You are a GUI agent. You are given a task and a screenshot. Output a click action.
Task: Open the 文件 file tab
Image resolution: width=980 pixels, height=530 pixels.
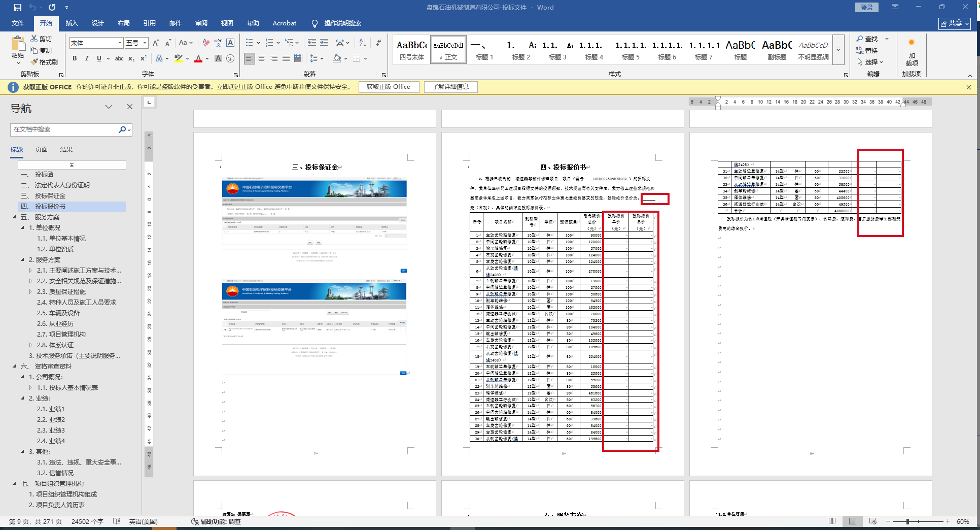pyautogui.click(x=18, y=23)
